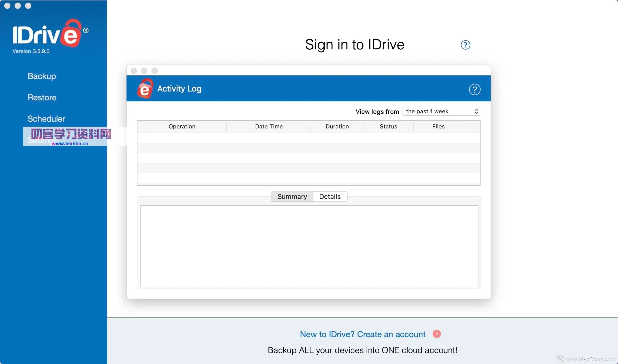Sort by the Date Time column header
This screenshot has width=618, height=364.
[x=269, y=127]
